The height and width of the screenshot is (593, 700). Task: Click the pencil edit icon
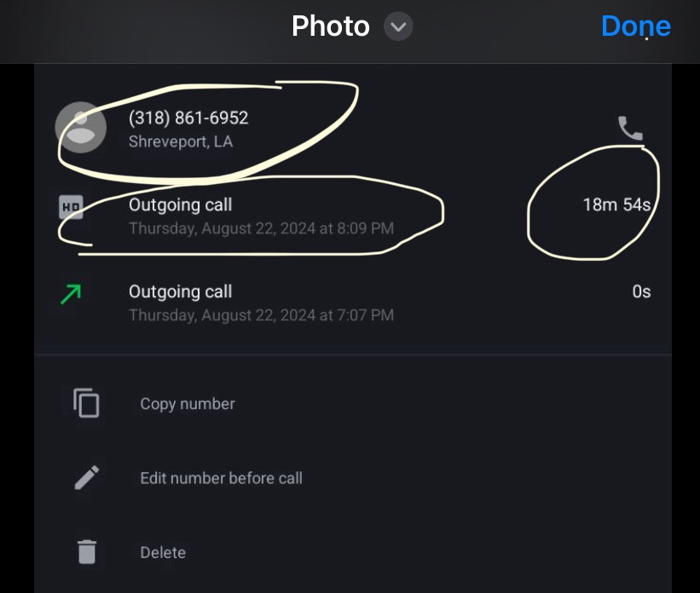coord(86,477)
